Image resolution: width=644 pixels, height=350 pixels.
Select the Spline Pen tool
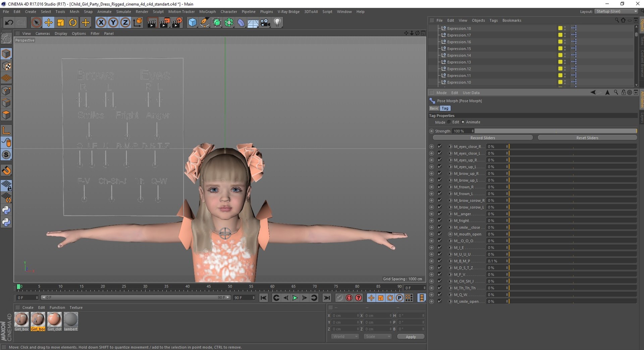click(205, 22)
